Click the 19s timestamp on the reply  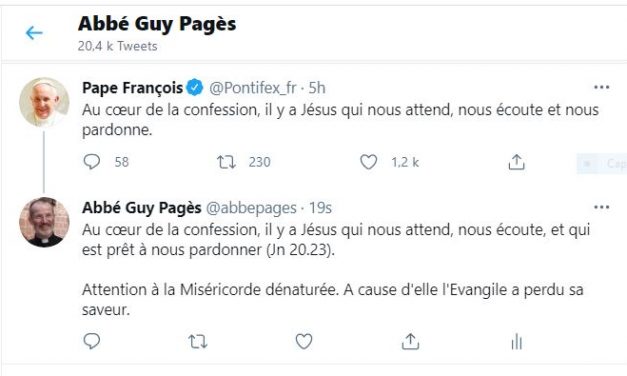pyautogui.click(x=320, y=208)
